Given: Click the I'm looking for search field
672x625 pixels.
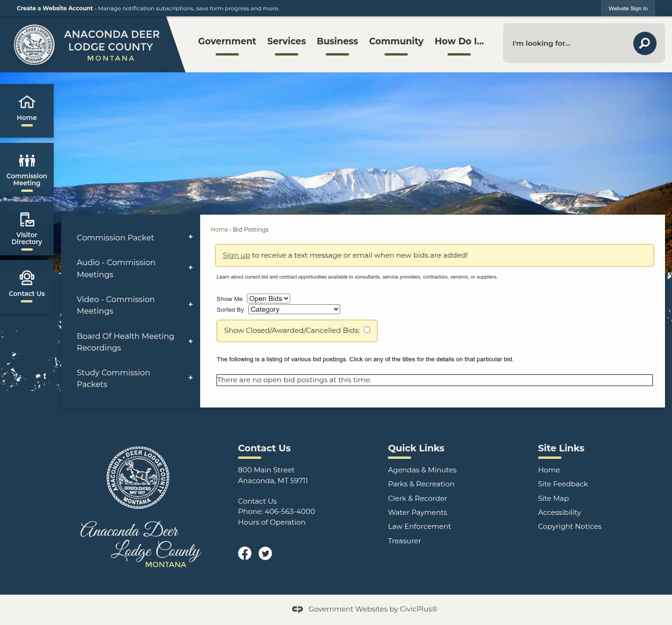Looking at the screenshot, I should [560, 43].
